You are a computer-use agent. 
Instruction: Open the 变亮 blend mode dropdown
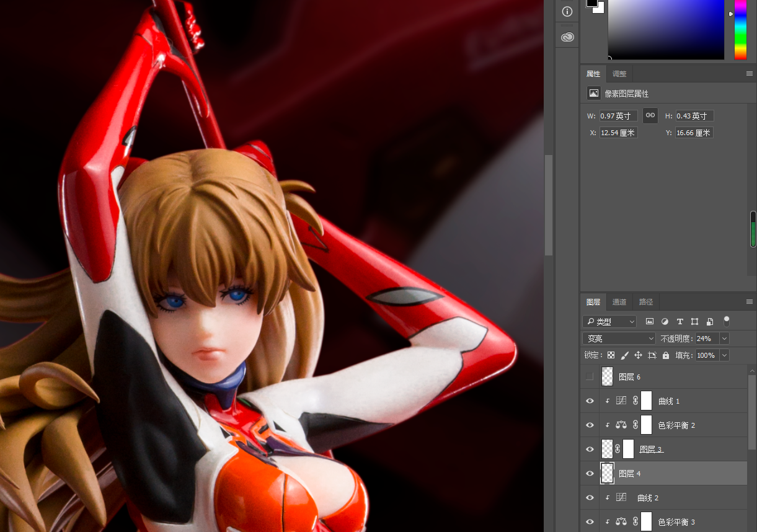(x=619, y=339)
